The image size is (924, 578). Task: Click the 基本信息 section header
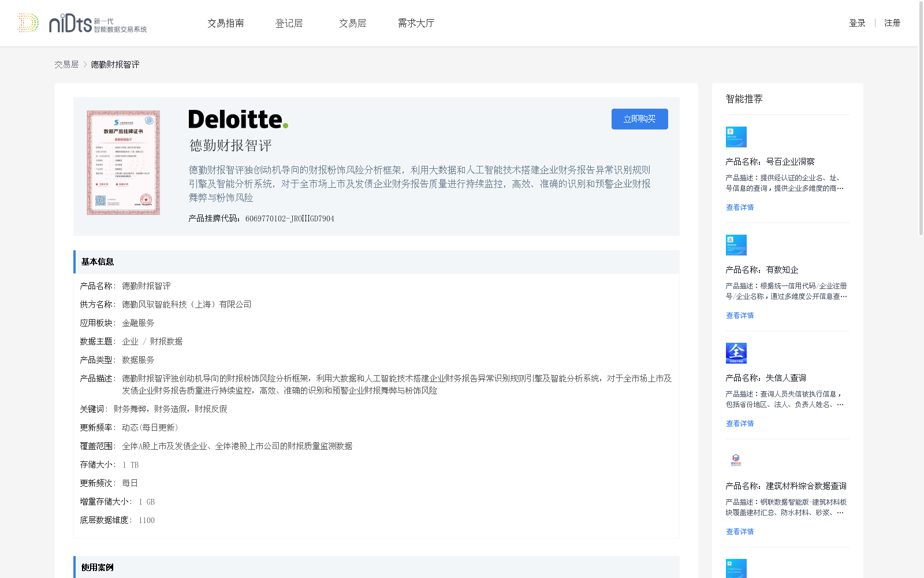click(x=377, y=262)
